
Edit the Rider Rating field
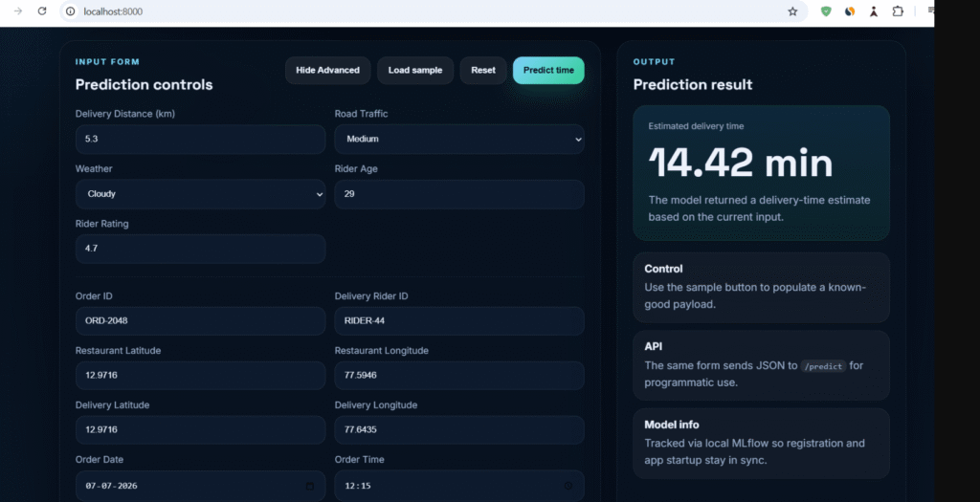point(200,249)
